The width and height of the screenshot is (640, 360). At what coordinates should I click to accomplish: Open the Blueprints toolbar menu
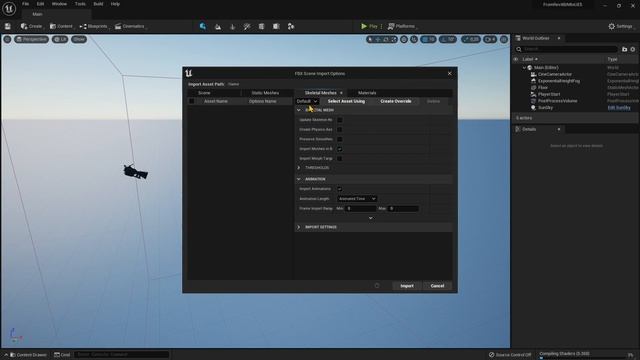click(94, 26)
